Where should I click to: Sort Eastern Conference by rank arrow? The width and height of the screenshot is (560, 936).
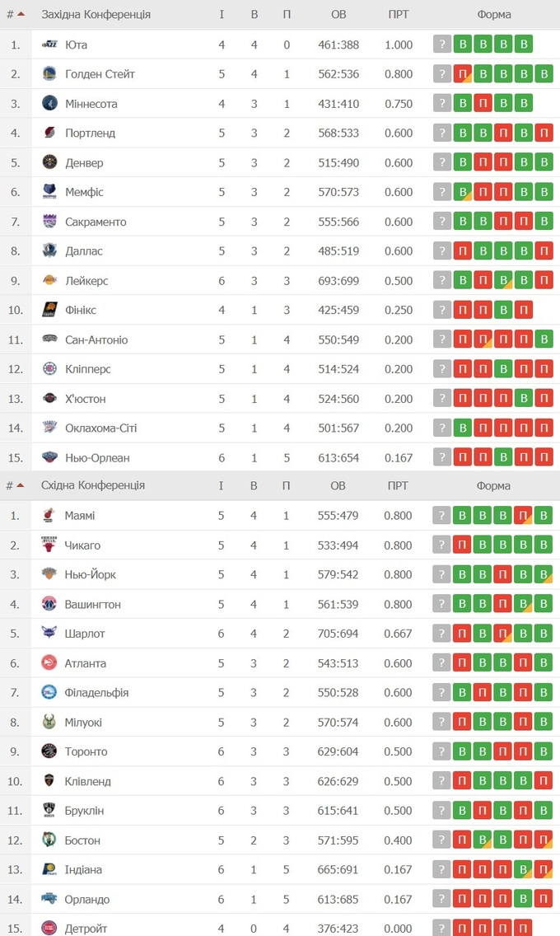[21, 485]
